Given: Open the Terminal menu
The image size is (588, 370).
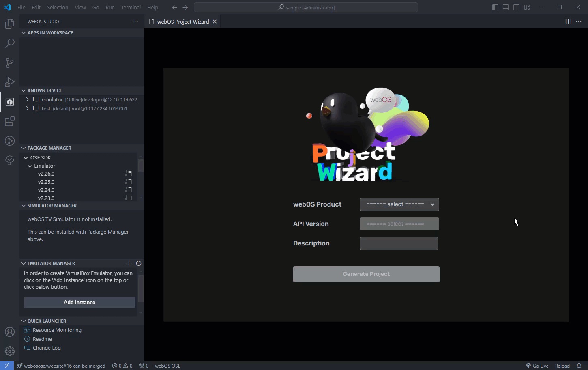Looking at the screenshot, I should pos(131,7).
